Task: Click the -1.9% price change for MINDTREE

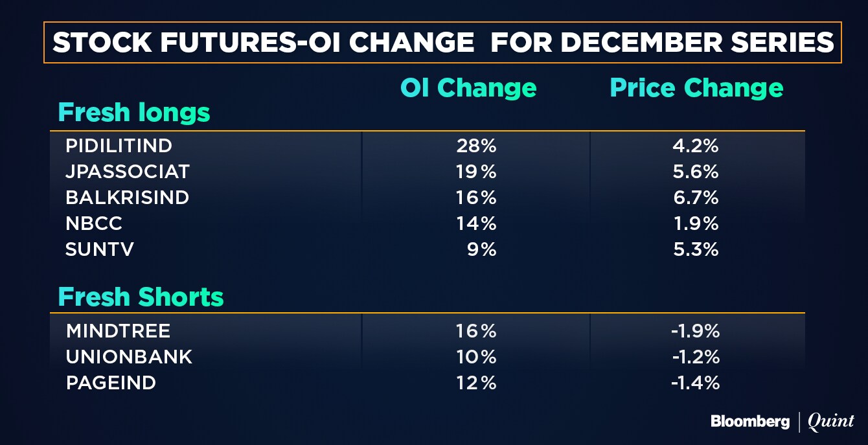Action: [x=695, y=331]
